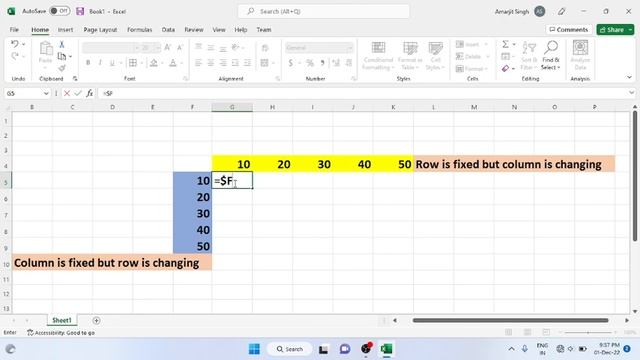This screenshot has width=640, height=360.
Task: Toggle Bold formatting
Action: (x=88, y=62)
